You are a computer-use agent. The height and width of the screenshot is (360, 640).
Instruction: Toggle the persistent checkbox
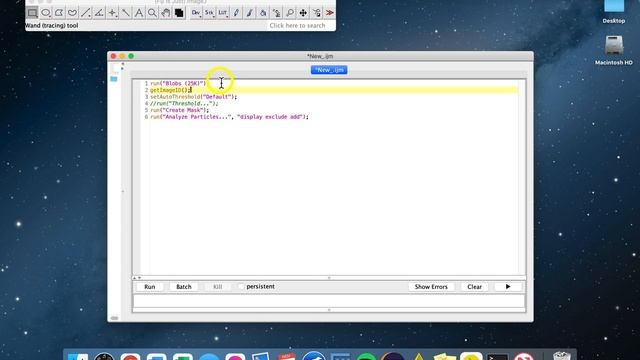tap(241, 287)
